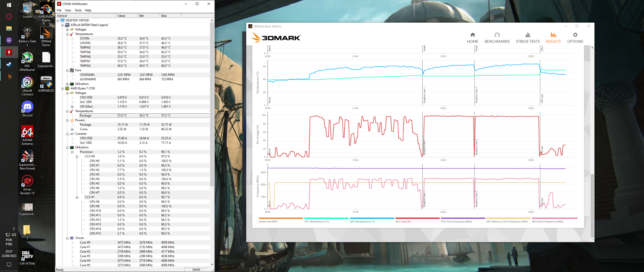
Task: Collapse the Powers node
Action: [67, 120]
